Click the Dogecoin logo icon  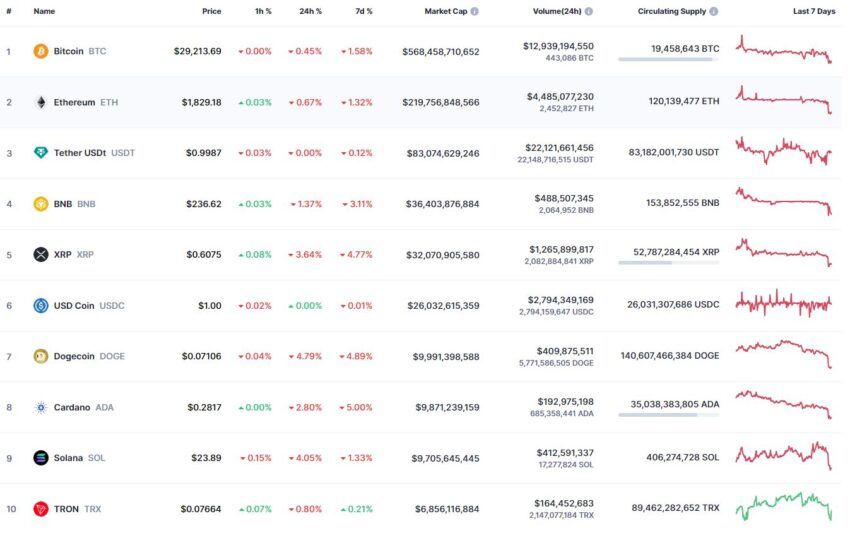click(41, 356)
